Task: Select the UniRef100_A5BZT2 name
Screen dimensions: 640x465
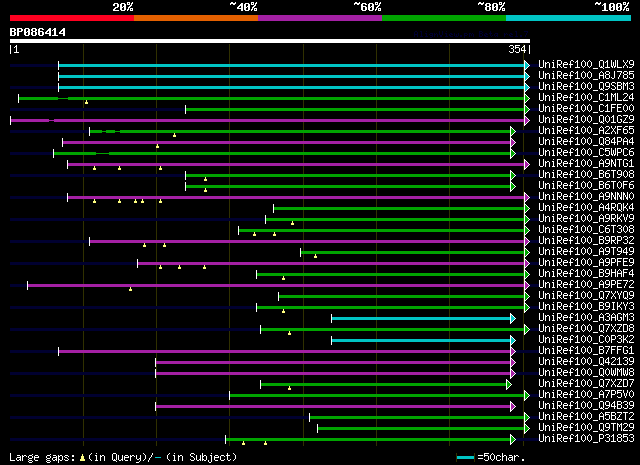Action: (x=586, y=417)
